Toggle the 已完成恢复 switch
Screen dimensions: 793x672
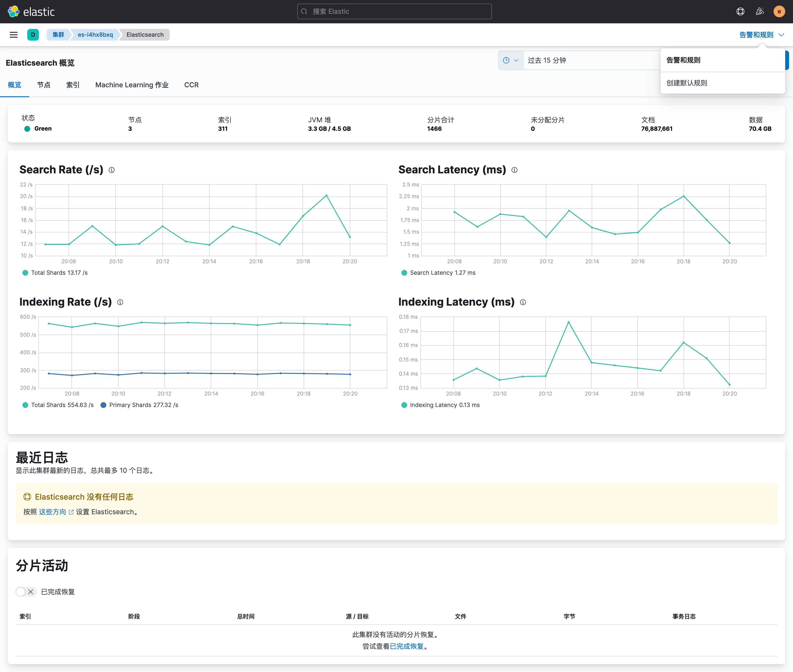(26, 592)
